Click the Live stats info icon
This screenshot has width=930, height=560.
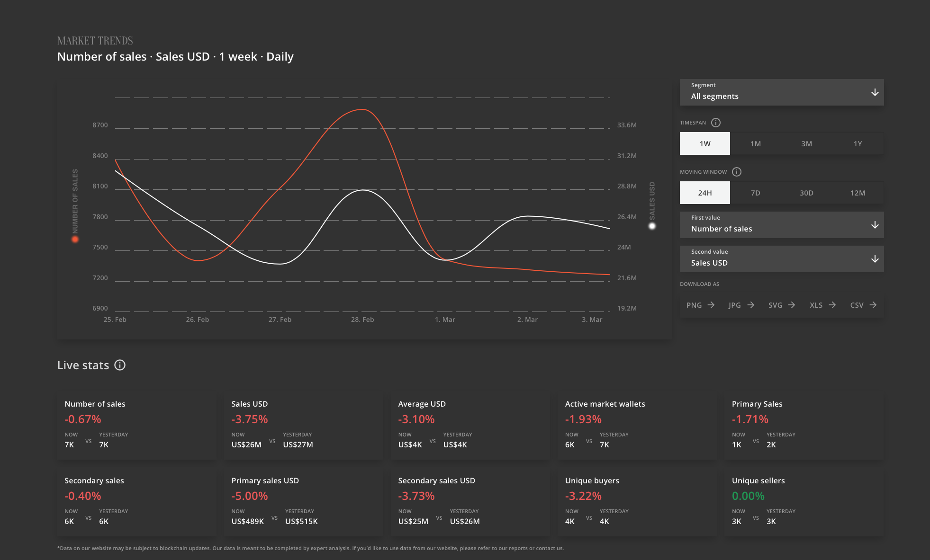click(120, 365)
